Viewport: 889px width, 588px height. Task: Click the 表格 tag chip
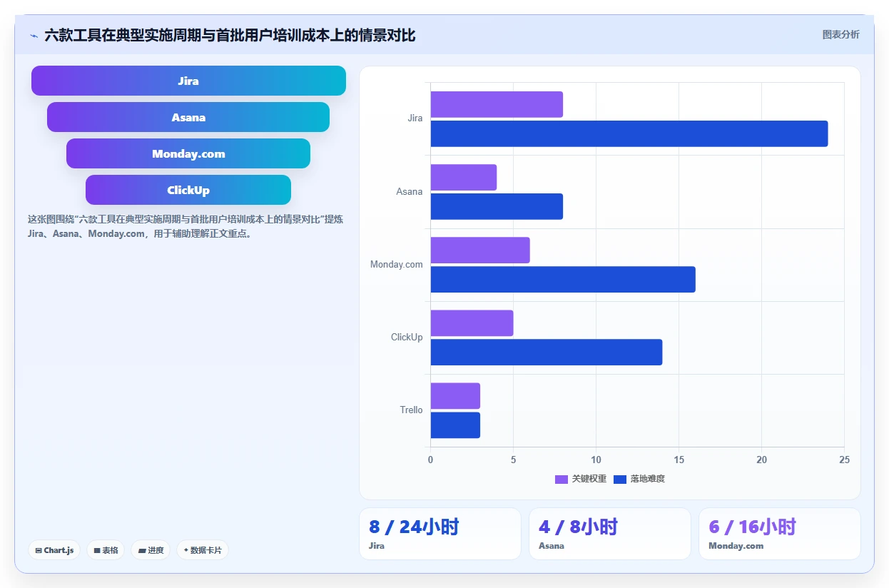pyautogui.click(x=106, y=550)
